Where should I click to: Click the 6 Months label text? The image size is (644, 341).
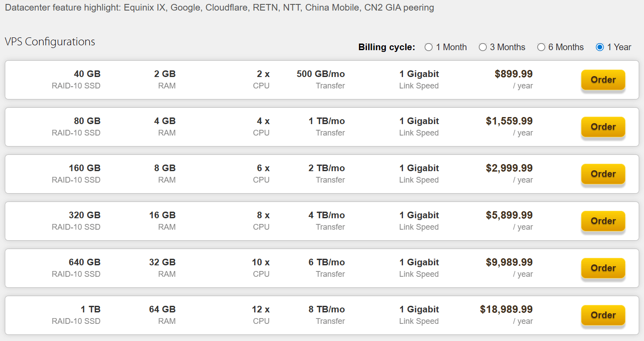(x=566, y=47)
